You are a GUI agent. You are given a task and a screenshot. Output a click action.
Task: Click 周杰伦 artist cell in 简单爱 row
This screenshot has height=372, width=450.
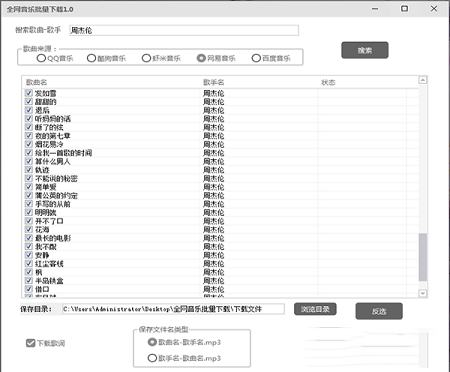[x=214, y=187]
